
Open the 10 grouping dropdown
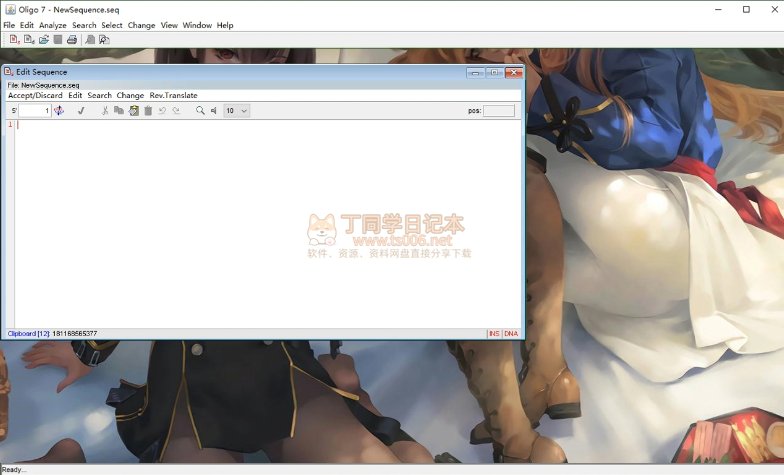click(x=236, y=110)
